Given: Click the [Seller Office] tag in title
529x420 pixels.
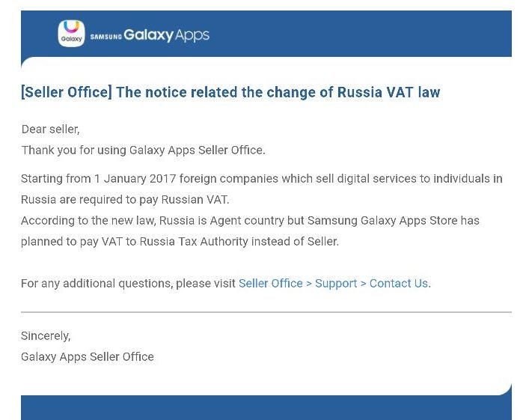Looking at the screenshot, I should tap(67, 93).
